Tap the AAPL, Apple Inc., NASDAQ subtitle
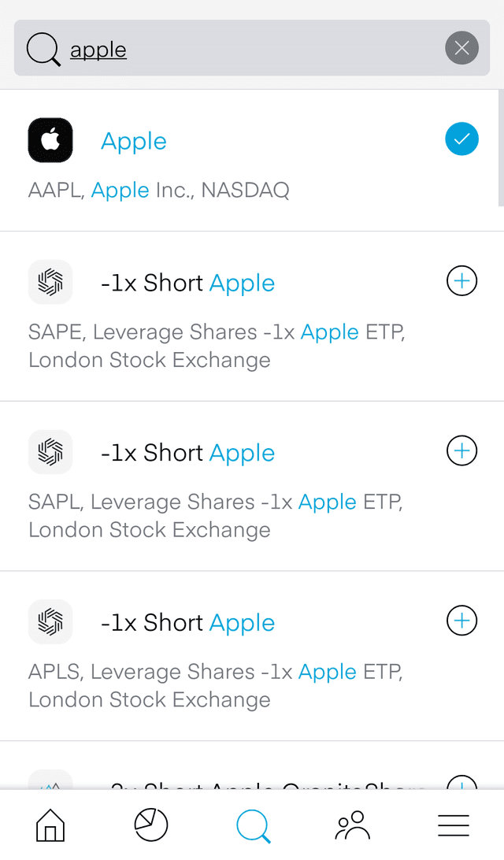The width and height of the screenshot is (504, 860). 159,190
